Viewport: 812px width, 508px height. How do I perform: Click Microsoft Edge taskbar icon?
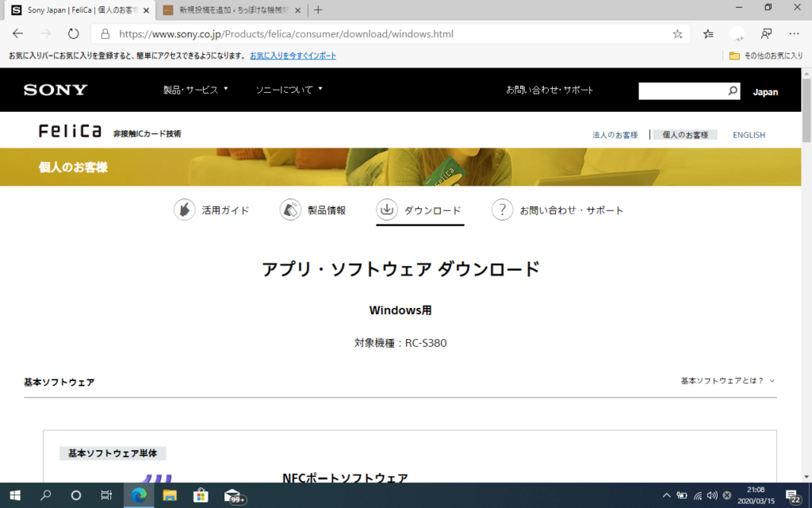pyautogui.click(x=139, y=495)
